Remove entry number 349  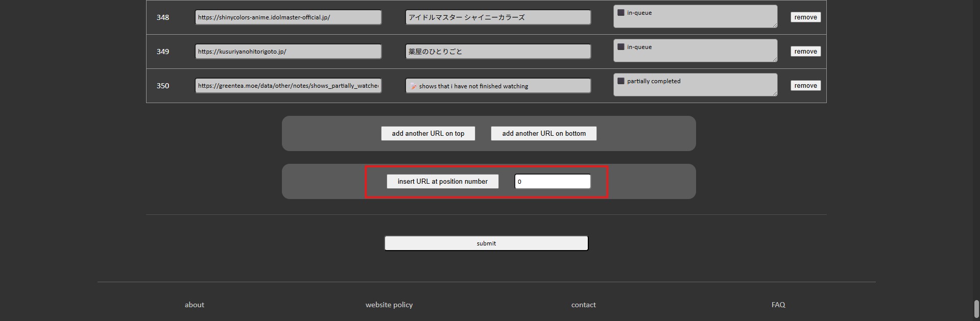[x=805, y=52]
